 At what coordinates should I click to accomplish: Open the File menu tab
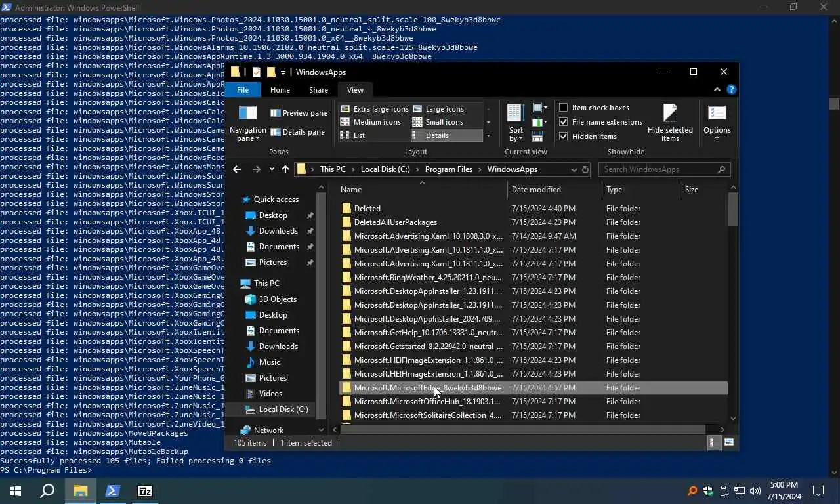243,90
